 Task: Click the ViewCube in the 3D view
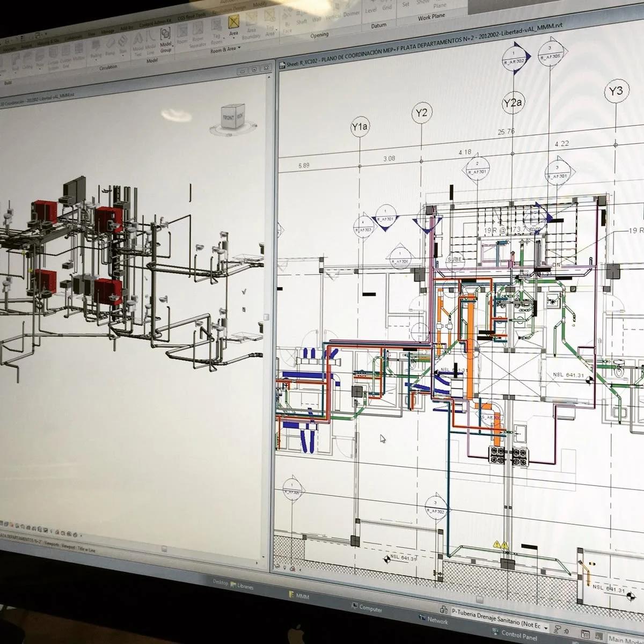[x=233, y=118]
